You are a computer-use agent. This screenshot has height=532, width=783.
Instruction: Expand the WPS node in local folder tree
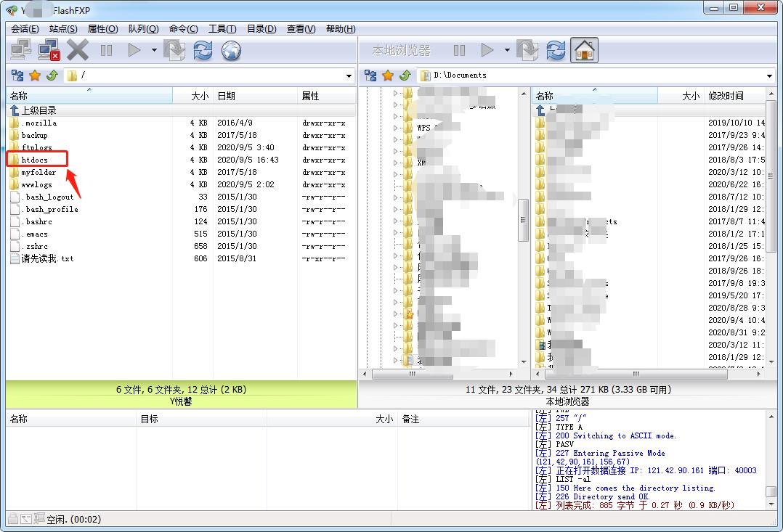395,128
